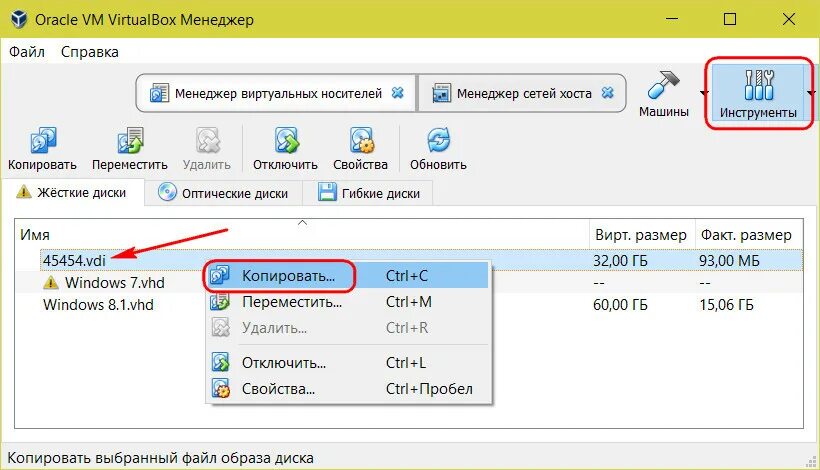Click the Отключить toolbar icon
Image resolution: width=820 pixels, height=470 pixels.
[286, 140]
